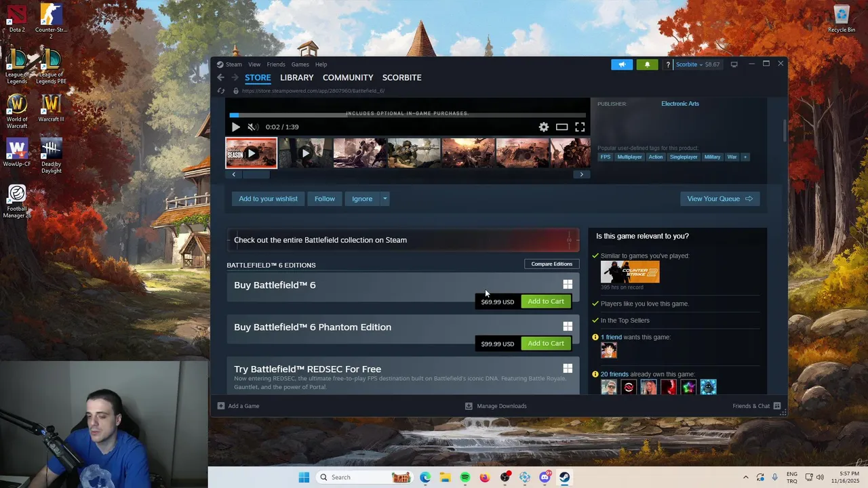868x488 pixels.
Task: Open the Friends menu
Action: [275, 64]
